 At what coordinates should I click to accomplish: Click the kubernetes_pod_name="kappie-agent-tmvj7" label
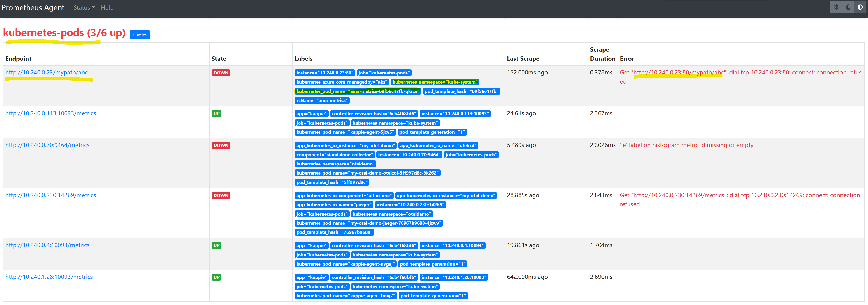[345, 296]
